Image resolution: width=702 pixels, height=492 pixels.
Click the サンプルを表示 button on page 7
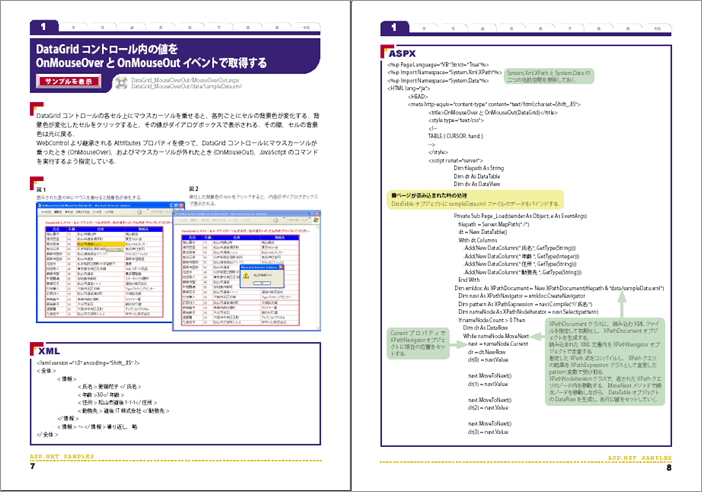(x=68, y=81)
